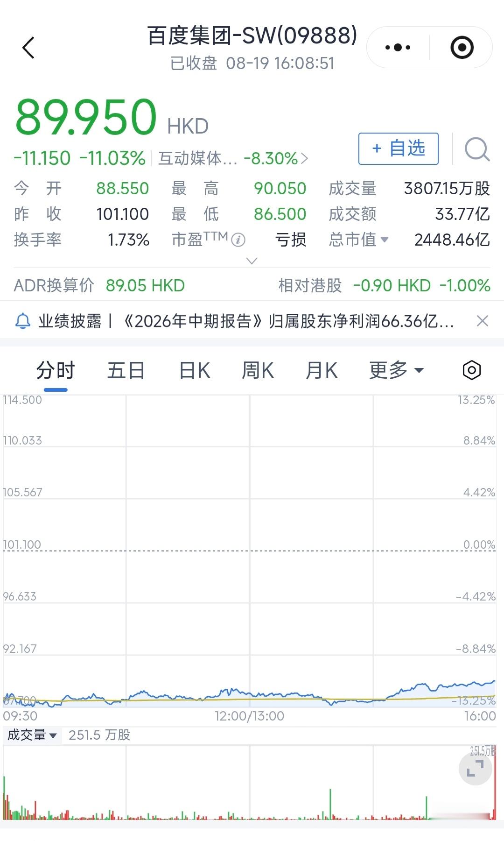Tap the back arrow icon

(28, 47)
